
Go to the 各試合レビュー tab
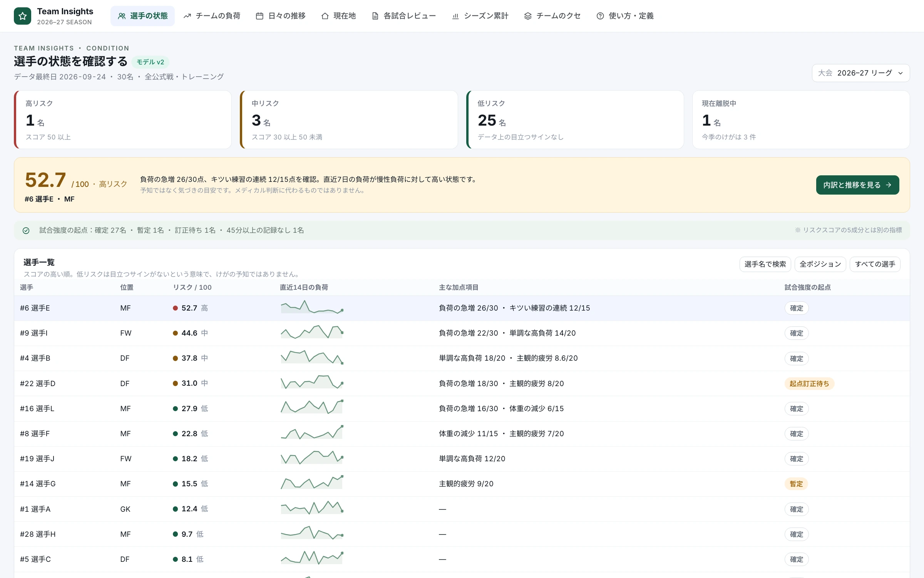click(x=403, y=16)
